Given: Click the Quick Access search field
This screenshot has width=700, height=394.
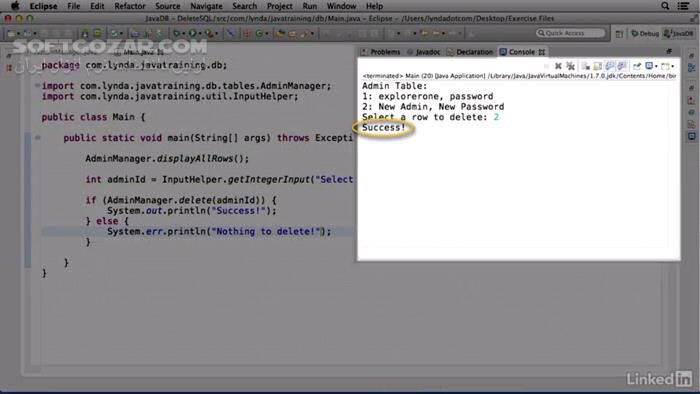Looking at the screenshot, I should 570,33.
